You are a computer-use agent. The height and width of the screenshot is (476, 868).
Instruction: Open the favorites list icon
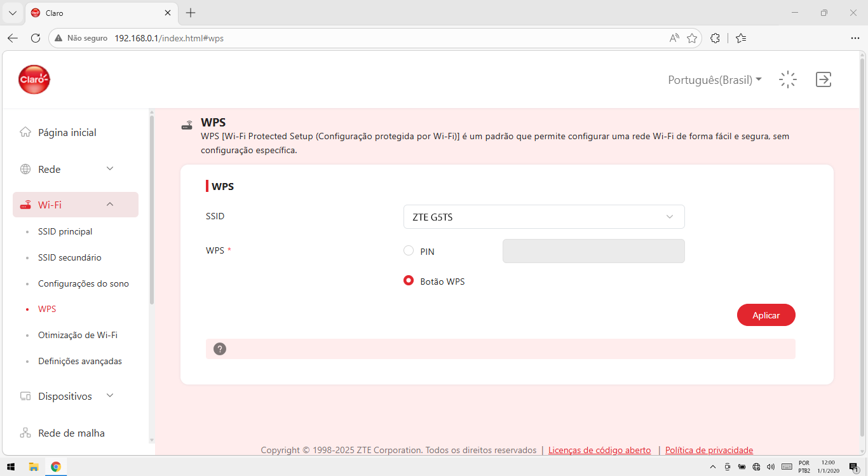click(740, 38)
